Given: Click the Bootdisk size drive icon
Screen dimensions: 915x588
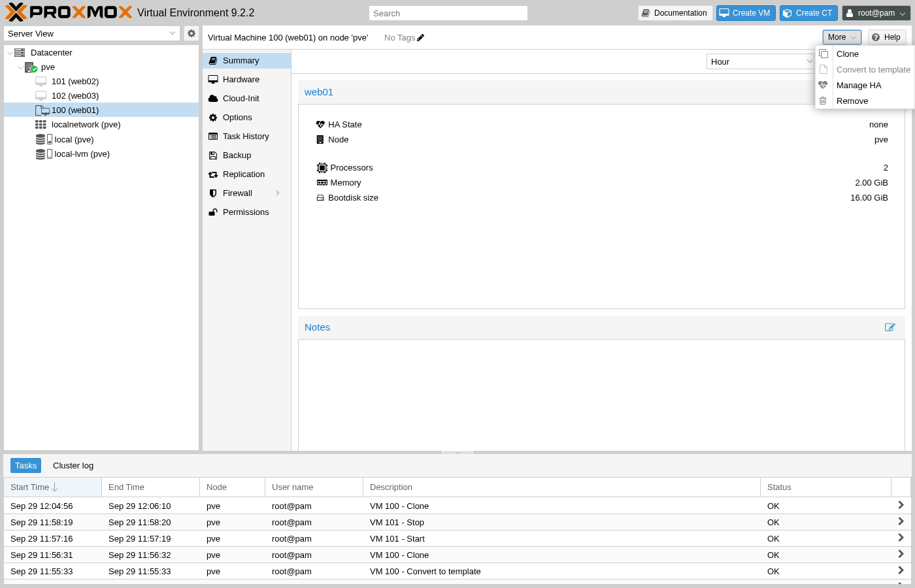Looking at the screenshot, I should (320, 198).
